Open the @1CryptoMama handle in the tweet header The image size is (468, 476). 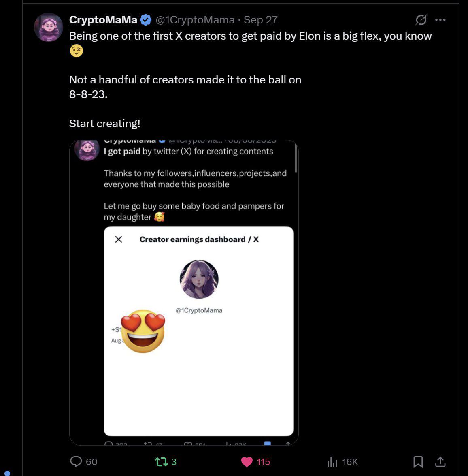(195, 19)
